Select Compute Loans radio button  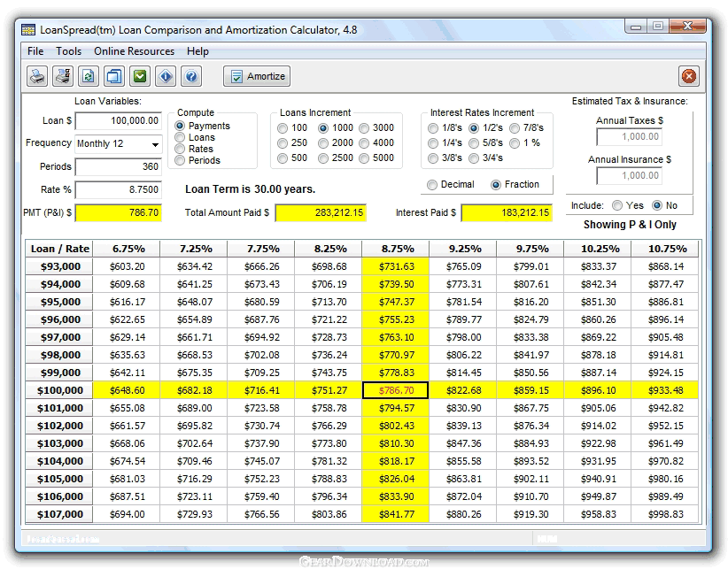pos(180,137)
